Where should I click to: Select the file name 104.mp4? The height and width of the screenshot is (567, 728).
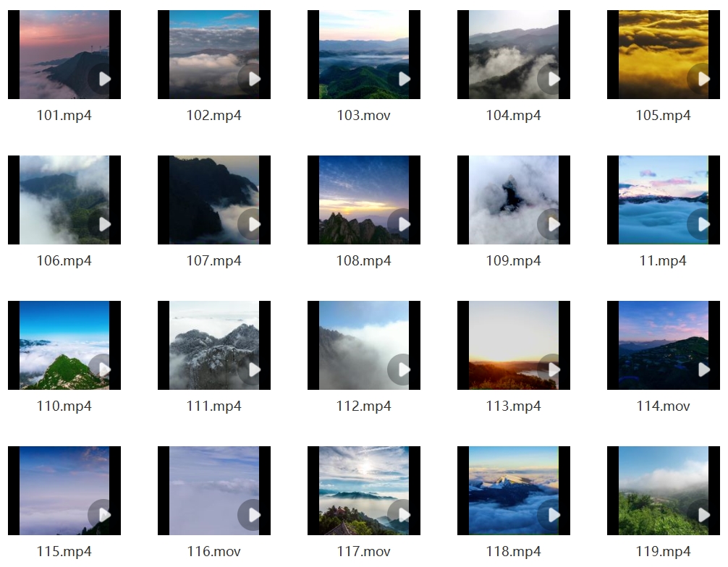(514, 115)
